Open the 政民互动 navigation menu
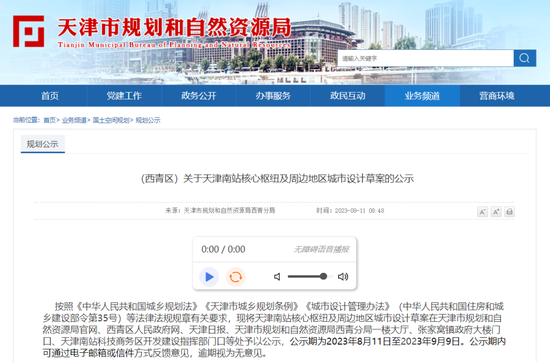The image size is (550, 362). [x=348, y=96]
